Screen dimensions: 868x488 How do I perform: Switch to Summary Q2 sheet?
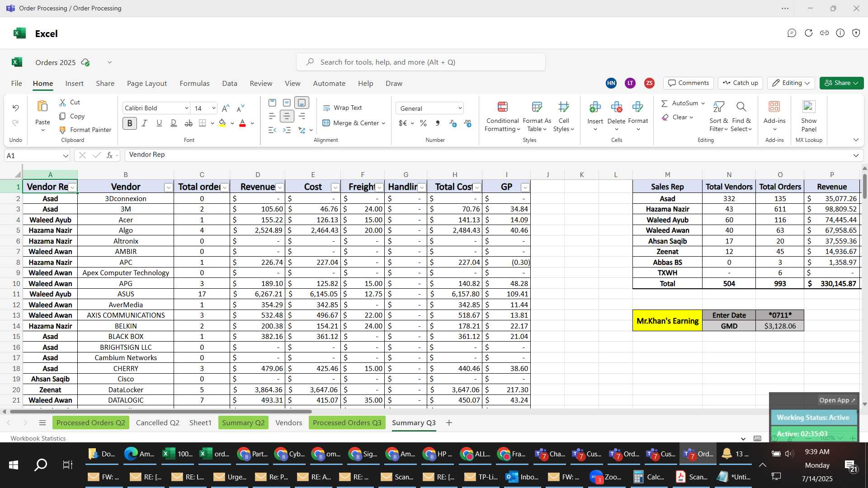click(243, 423)
